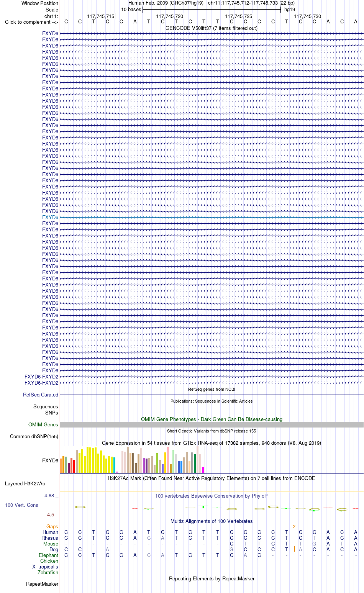
Task: Click the Elephant alignment row label
Action: point(49,555)
